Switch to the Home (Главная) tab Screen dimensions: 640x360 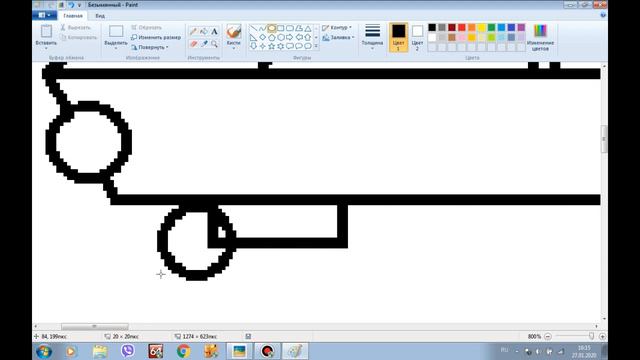point(73,16)
